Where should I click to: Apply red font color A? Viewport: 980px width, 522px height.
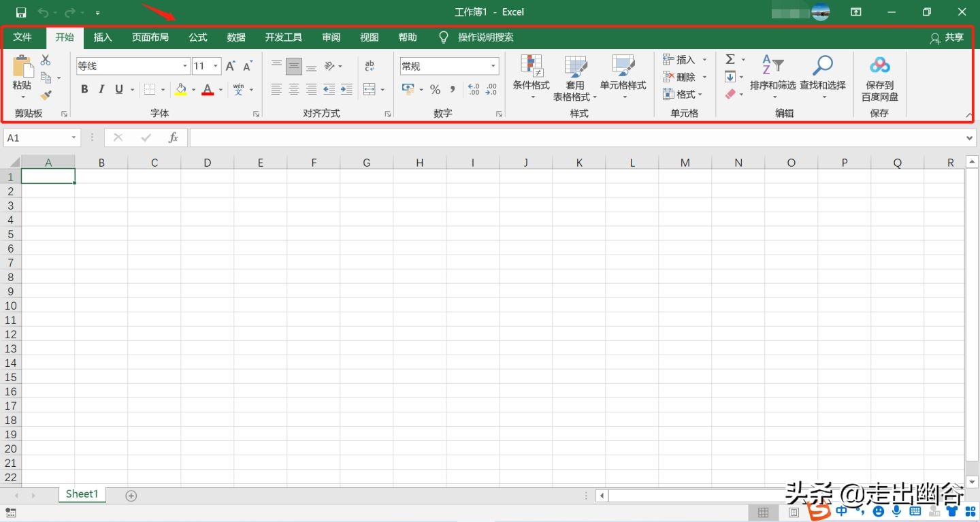coord(208,89)
